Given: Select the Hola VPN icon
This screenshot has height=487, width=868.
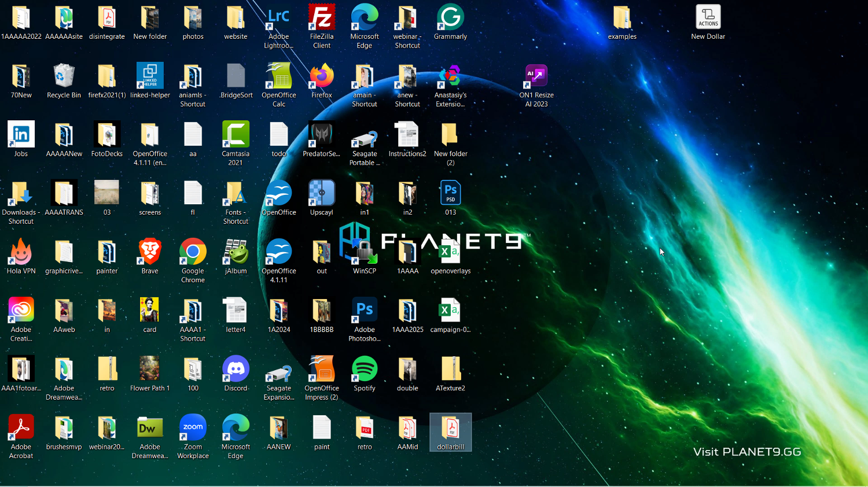Looking at the screenshot, I should tap(21, 253).
